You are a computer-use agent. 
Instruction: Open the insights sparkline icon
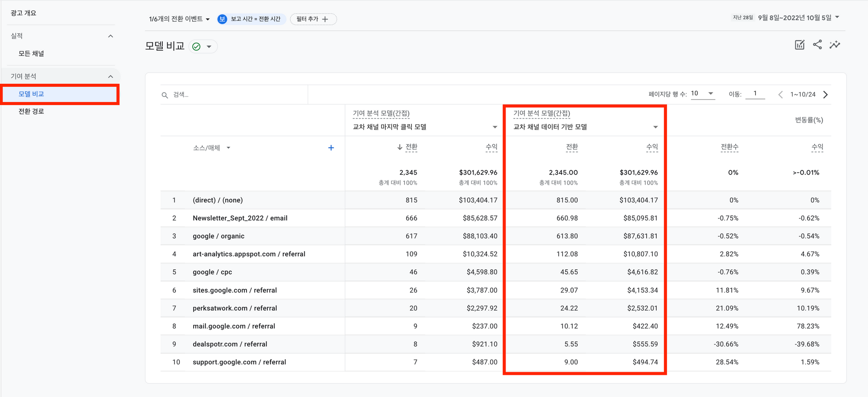click(x=835, y=45)
